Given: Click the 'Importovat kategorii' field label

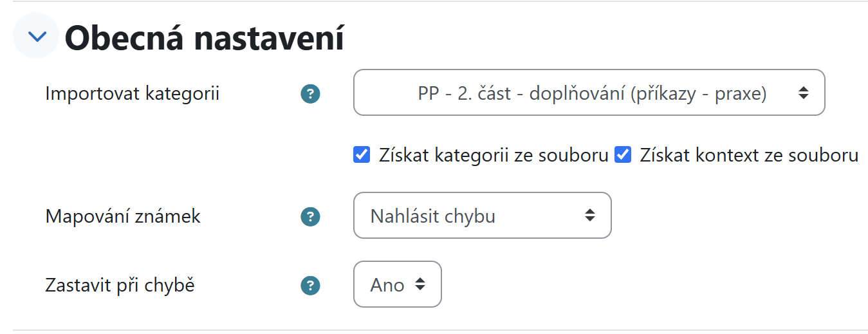Looking at the screenshot, I should point(133,94).
